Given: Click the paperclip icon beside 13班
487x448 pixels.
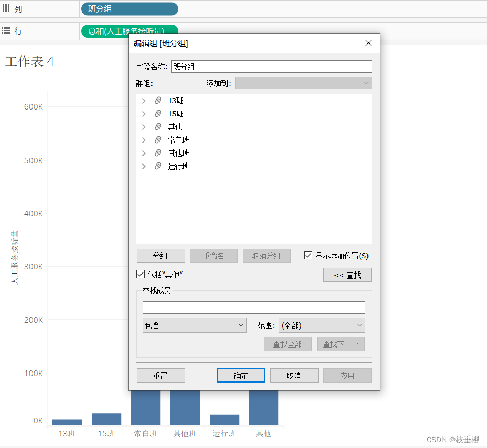Looking at the screenshot, I should coord(158,101).
